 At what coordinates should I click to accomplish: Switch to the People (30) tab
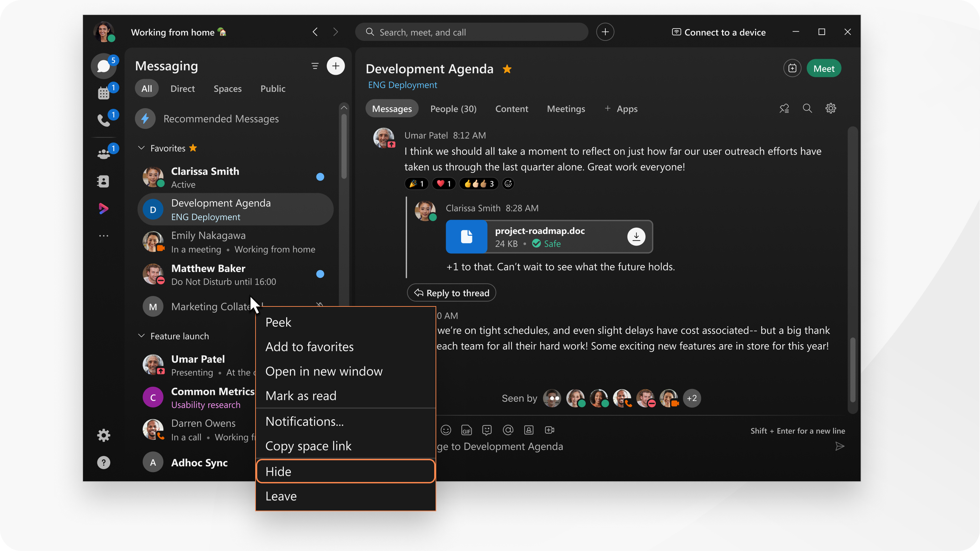tap(453, 108)
